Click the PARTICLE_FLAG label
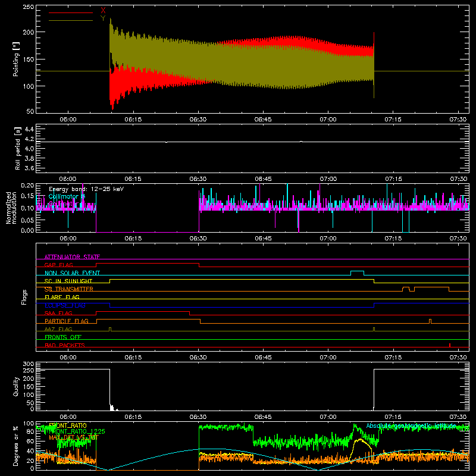The image size is (476, 476). 67,321
